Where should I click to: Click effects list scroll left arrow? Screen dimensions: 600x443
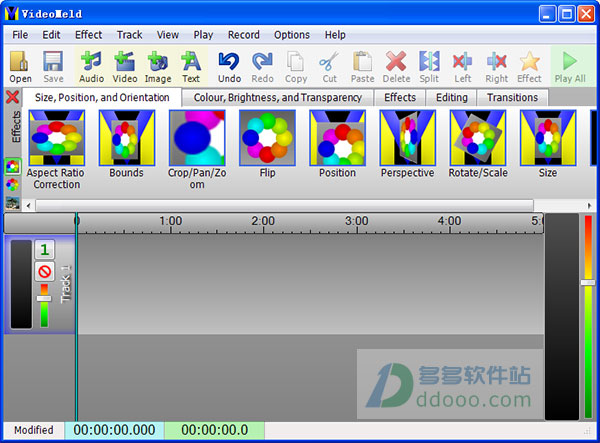tap(28, 205)
